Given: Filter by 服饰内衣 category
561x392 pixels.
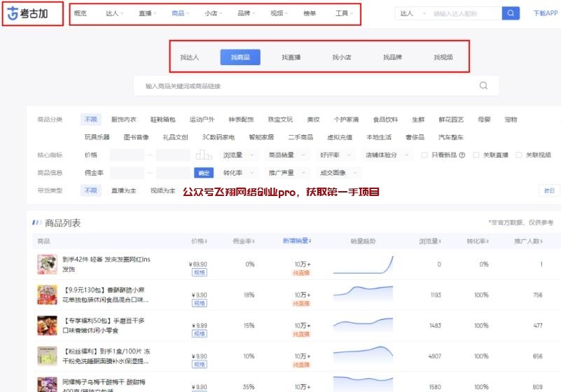Looking at the screenshot, I should [x=124, y=120].
